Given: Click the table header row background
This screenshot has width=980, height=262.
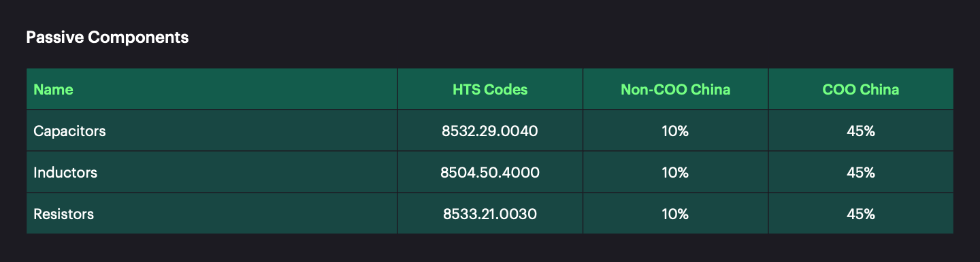Looking at the screenshot, I should tap(490, 88).
